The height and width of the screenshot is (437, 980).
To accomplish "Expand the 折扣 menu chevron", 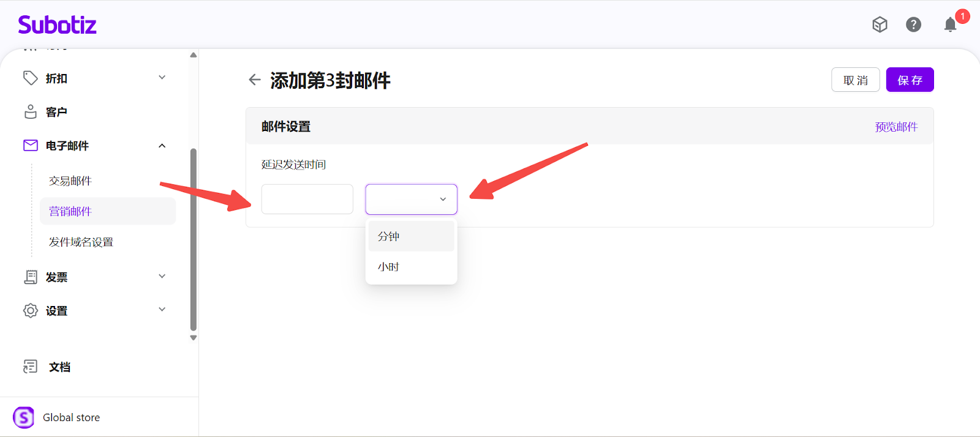I will (x=162, y=78).
